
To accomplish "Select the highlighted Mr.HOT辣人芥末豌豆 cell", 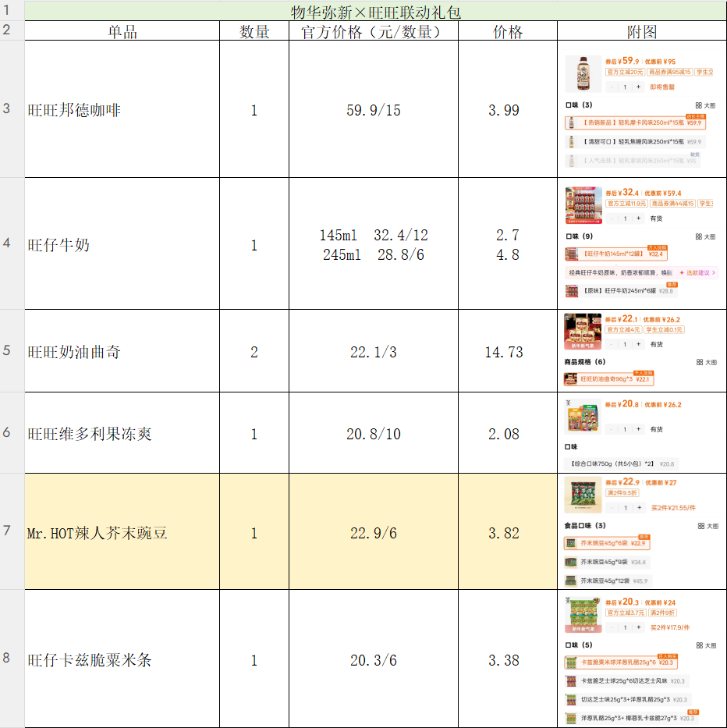I will point(122,531).
